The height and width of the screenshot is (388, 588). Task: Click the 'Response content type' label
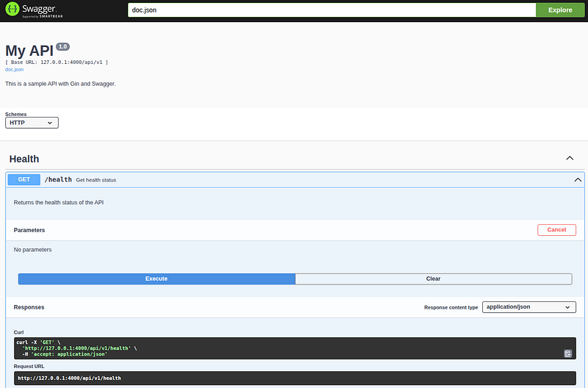coord(451,307)
